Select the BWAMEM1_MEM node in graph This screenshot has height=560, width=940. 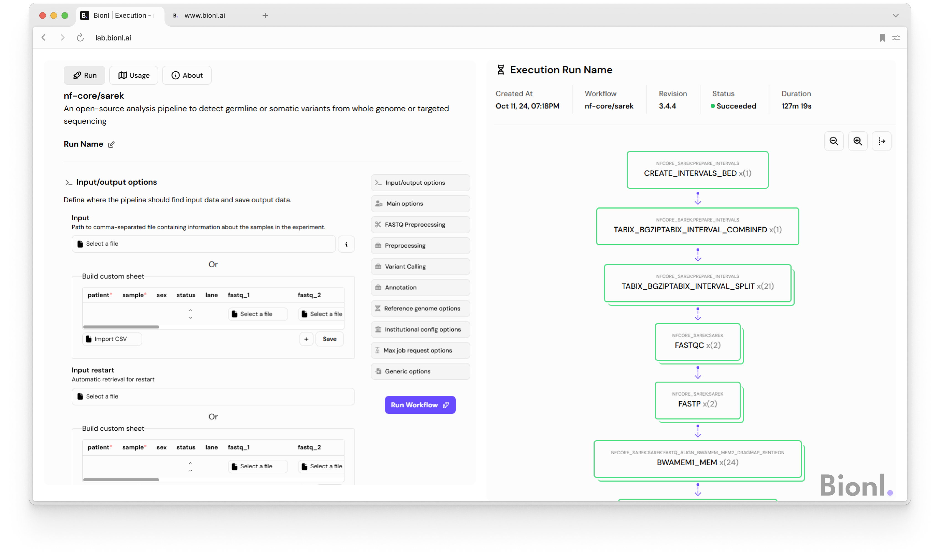698,459
